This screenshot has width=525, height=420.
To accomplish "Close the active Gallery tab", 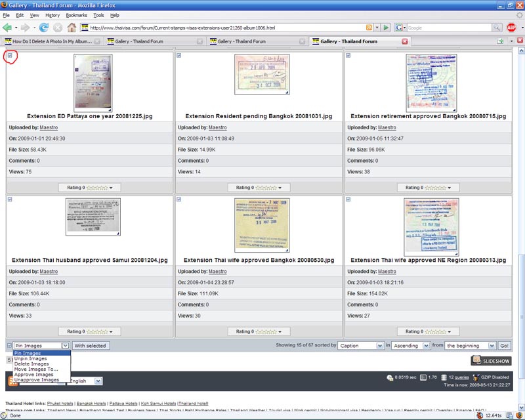I will click(x=405, y=41).
